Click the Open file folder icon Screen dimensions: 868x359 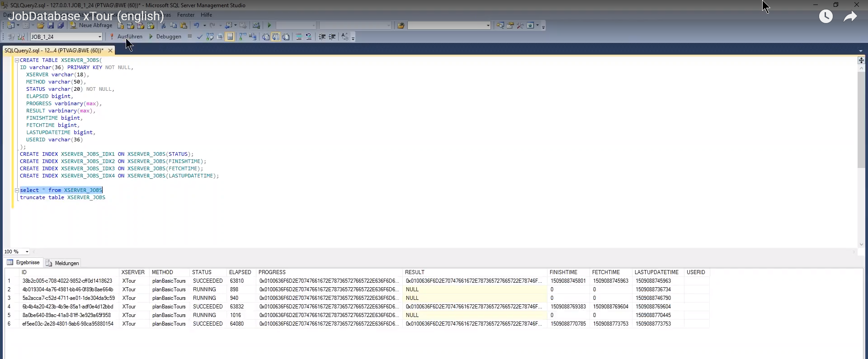[x=41, y=25]
